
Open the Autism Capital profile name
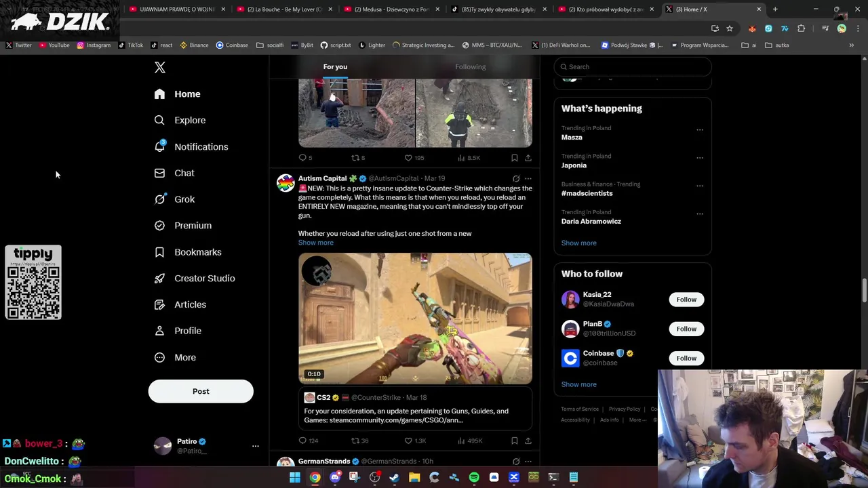[323, 178]
